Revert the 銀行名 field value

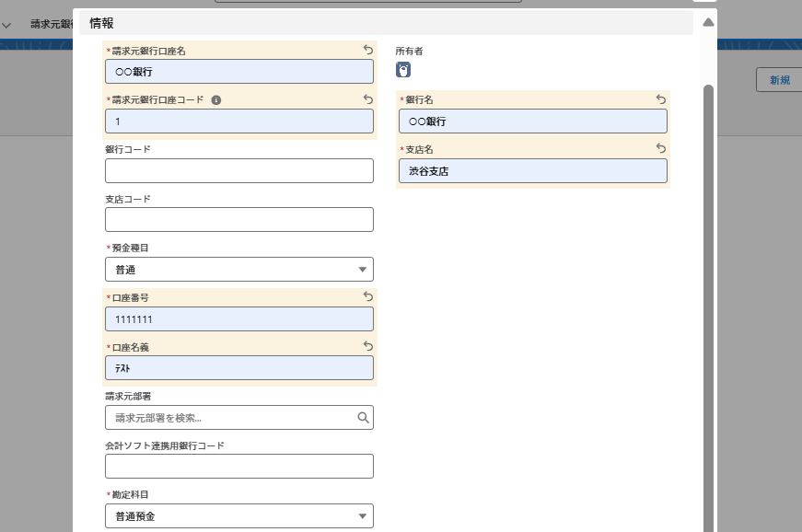click(x=660, y=99)
